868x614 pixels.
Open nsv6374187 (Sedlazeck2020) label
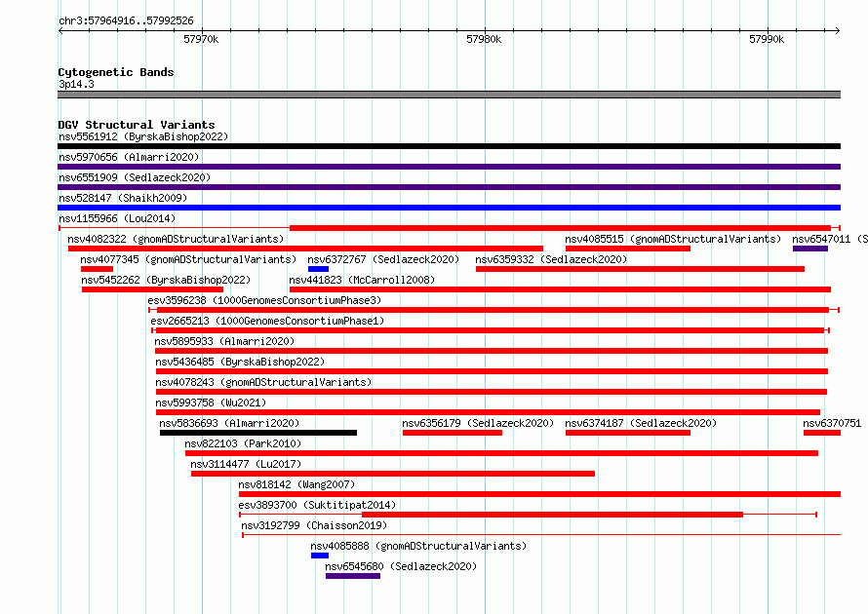pos(641,423)
